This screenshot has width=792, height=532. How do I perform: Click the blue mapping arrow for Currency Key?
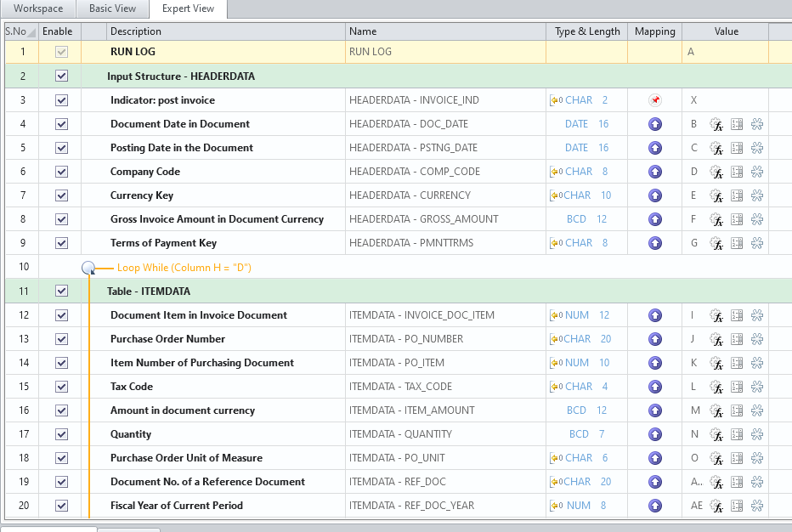655,195
